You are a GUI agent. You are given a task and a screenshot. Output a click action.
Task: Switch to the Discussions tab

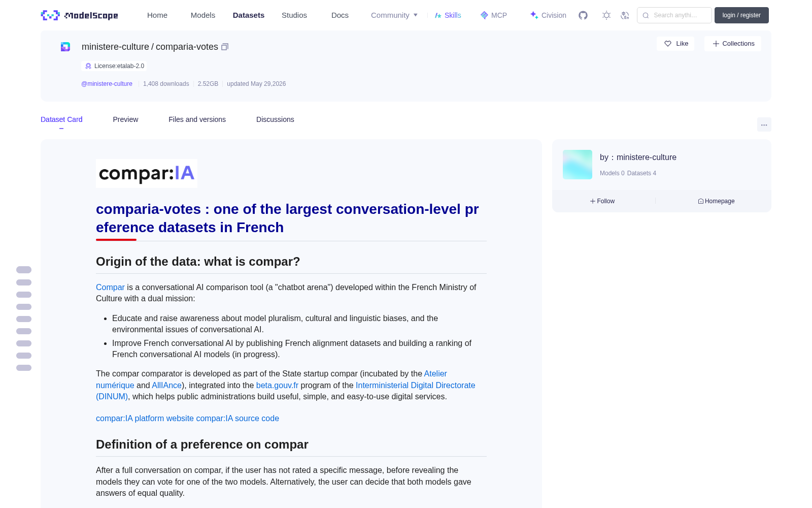point(275,119)
